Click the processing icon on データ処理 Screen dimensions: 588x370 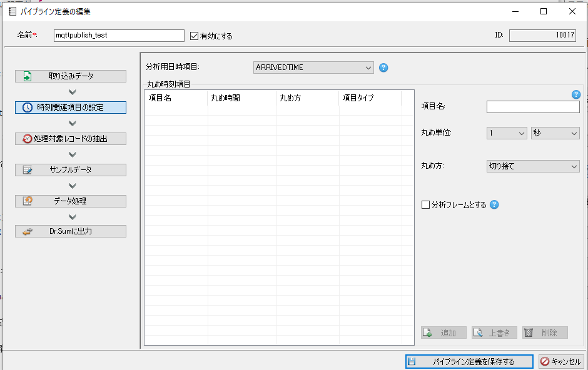(28, 201)
